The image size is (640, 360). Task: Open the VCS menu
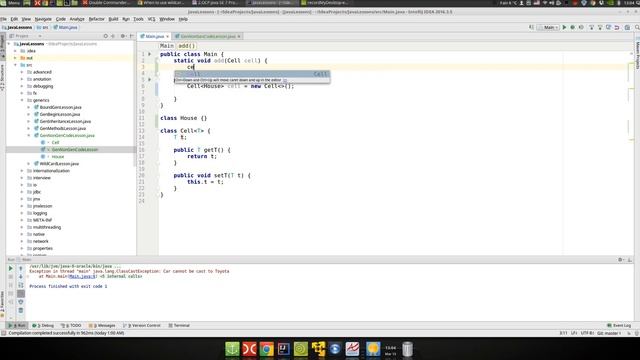(x=151, y=19)
